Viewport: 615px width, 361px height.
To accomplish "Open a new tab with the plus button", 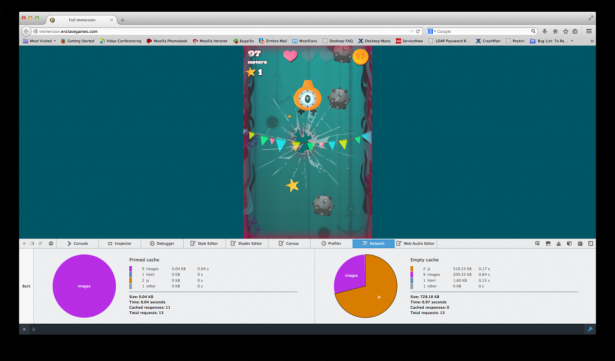I will click(x=122, y=20).
